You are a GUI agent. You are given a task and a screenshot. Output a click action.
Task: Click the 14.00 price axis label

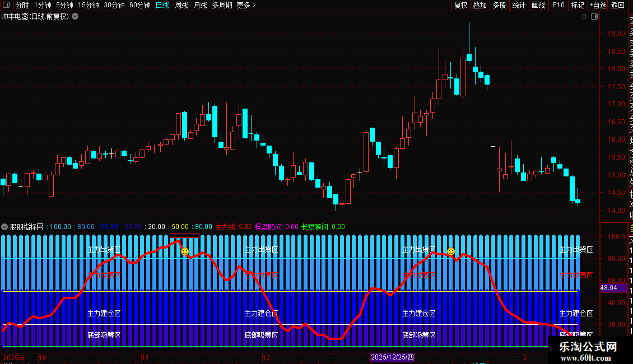point(616,210)
